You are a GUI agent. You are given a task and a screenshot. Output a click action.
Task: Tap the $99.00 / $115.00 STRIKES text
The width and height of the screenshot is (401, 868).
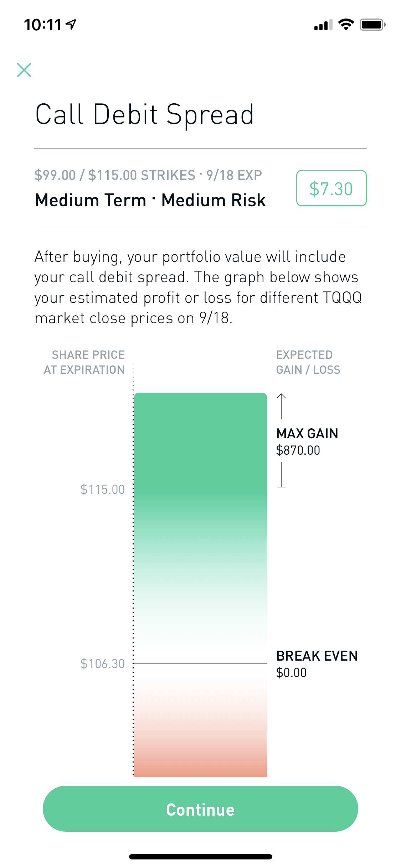(x=148, y=174)
